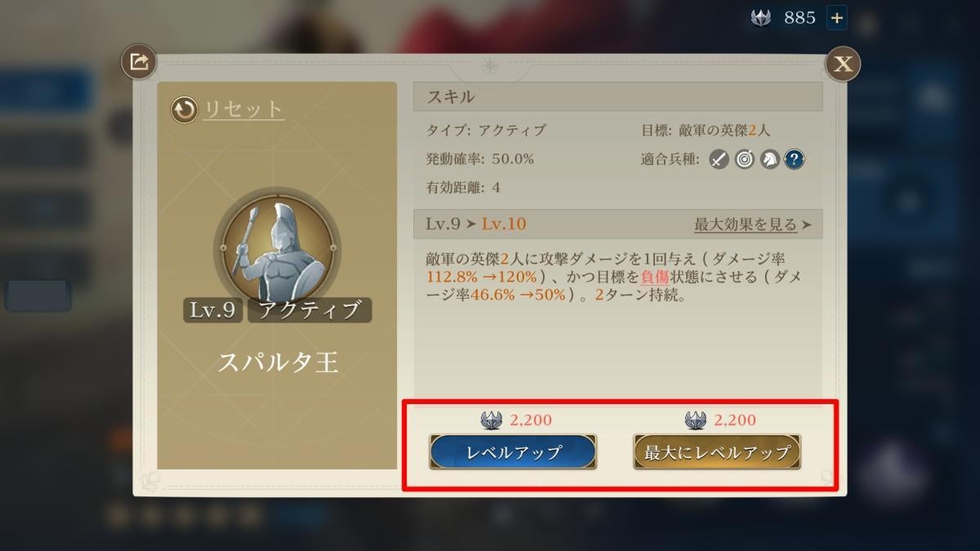This screenshot has width=980, height=551.
Task: Click the blue question mark troop icon
Action: click(795, 159)
